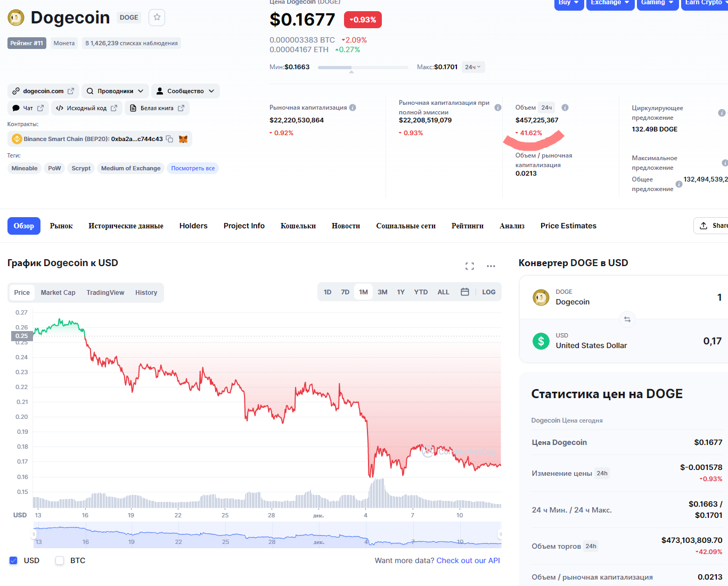Expand the Проводники dropdown
The height and width of the screenshot is (586, 728).
pos(115,91)
